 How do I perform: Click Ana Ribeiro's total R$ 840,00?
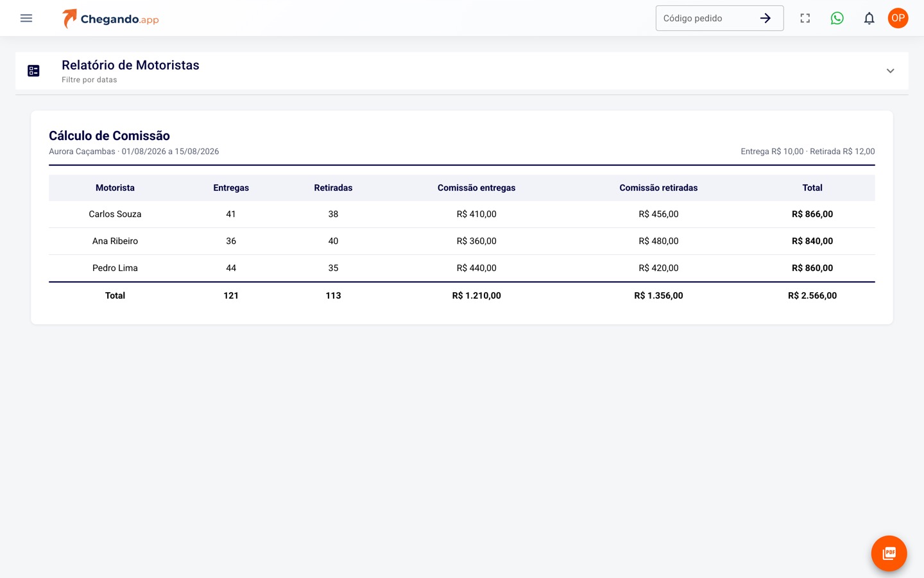[x=812, y=241]
